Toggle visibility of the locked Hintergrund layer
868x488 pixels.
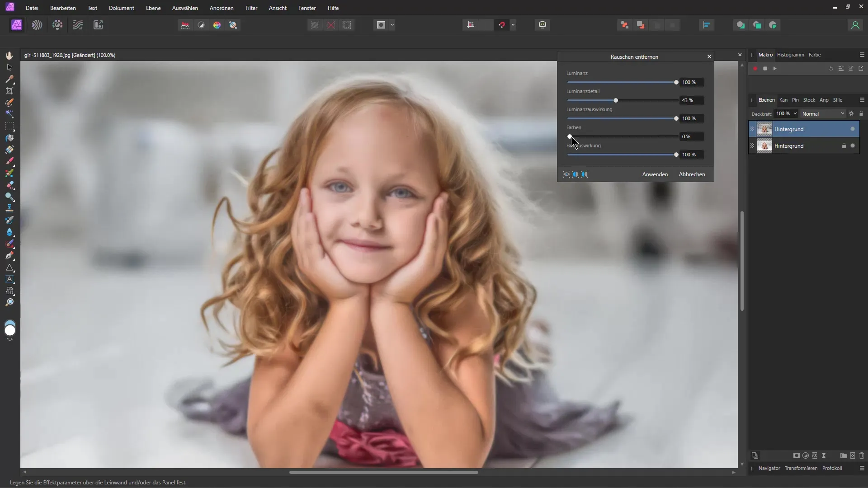(x=853, y=146)
